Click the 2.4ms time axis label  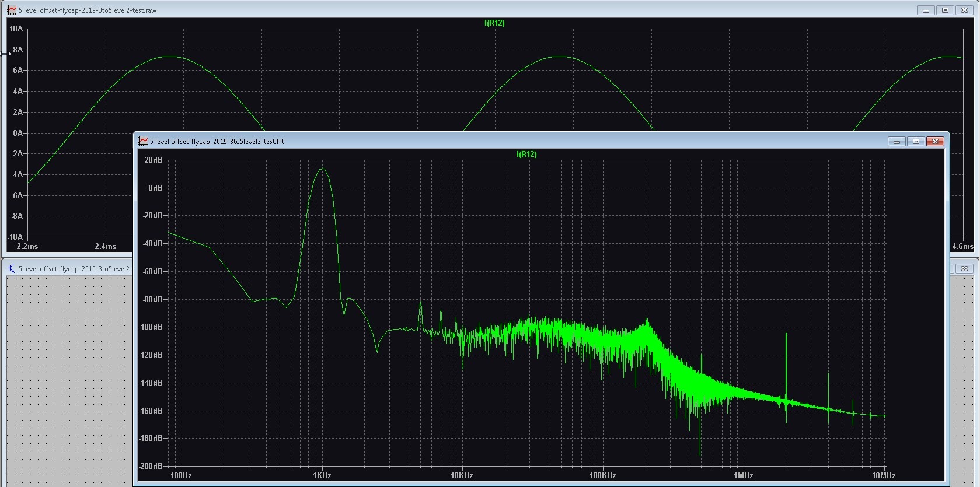106,246
